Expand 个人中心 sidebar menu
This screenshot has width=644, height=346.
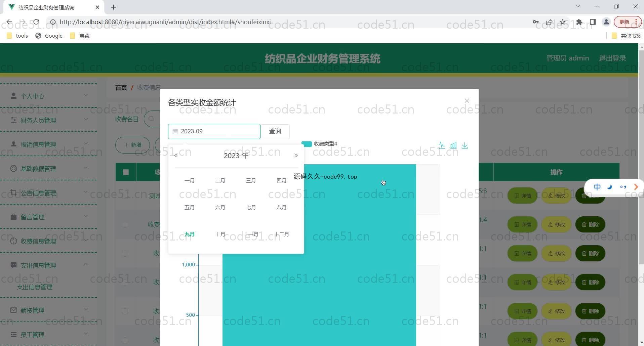[x=49, y=96]
